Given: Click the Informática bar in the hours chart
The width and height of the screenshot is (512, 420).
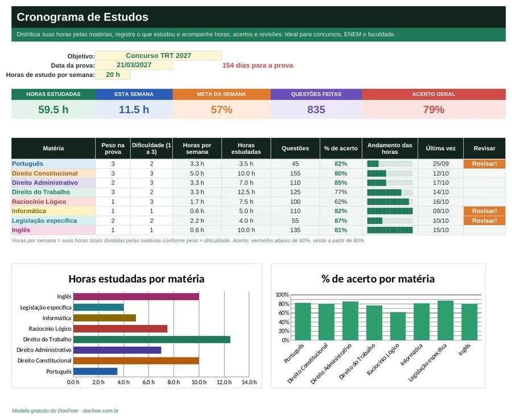Looking at the screenshot, I should click(x=105, y=318).
